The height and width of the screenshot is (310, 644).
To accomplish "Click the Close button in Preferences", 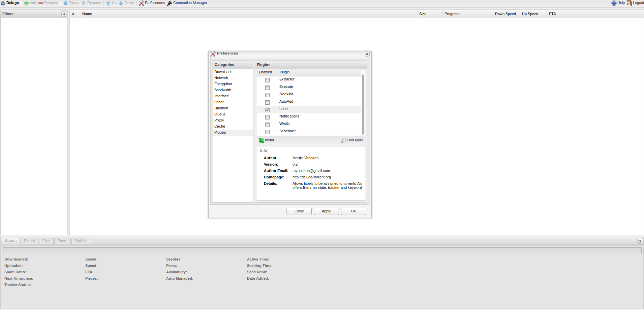I will (299, 211).
